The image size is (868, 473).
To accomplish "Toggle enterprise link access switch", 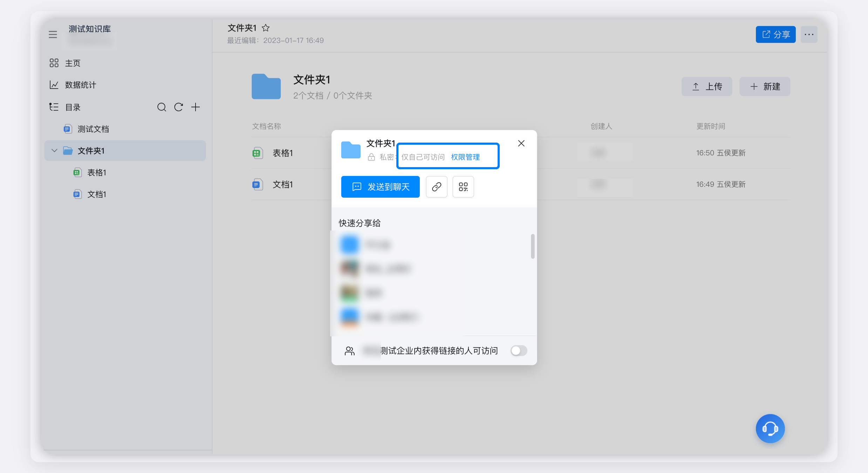I will coord(519,350).
